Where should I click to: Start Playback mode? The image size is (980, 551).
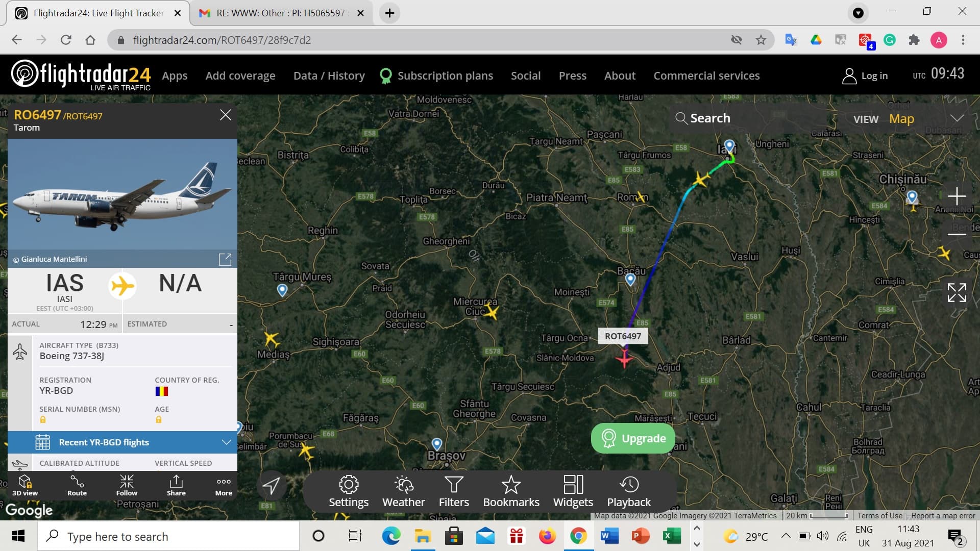point(629,491)
